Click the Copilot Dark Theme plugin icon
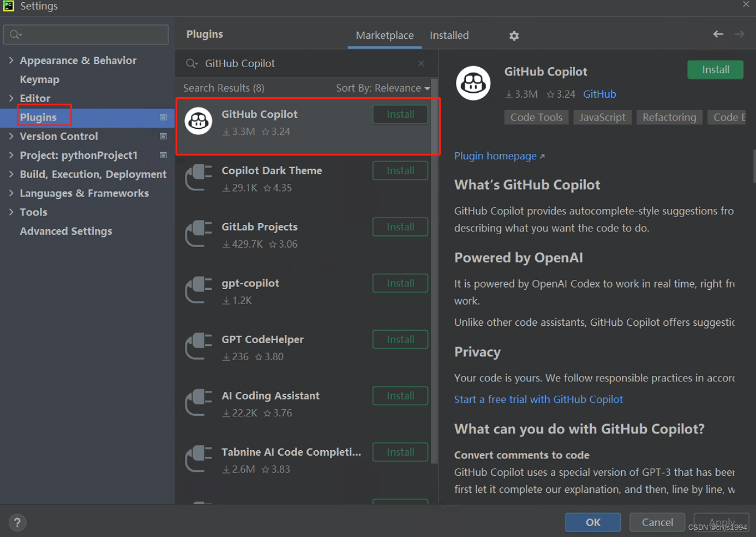 199,177
